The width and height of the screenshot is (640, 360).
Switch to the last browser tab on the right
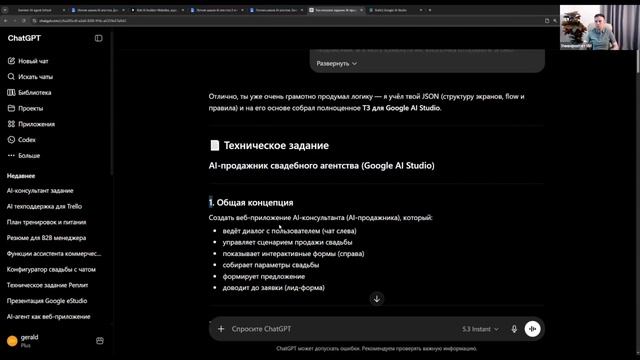396,10
